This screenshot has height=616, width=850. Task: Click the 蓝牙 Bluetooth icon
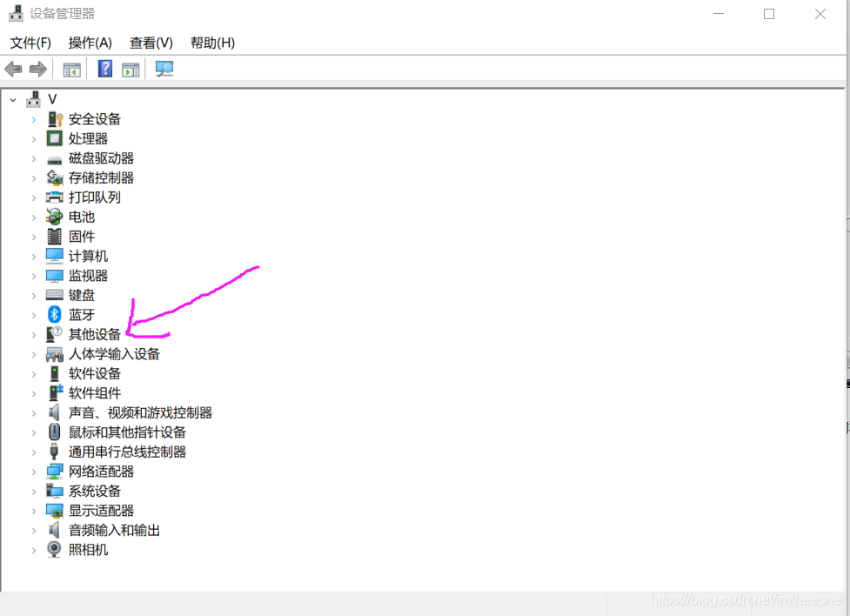pyautogui.click(x=55, y=314)
